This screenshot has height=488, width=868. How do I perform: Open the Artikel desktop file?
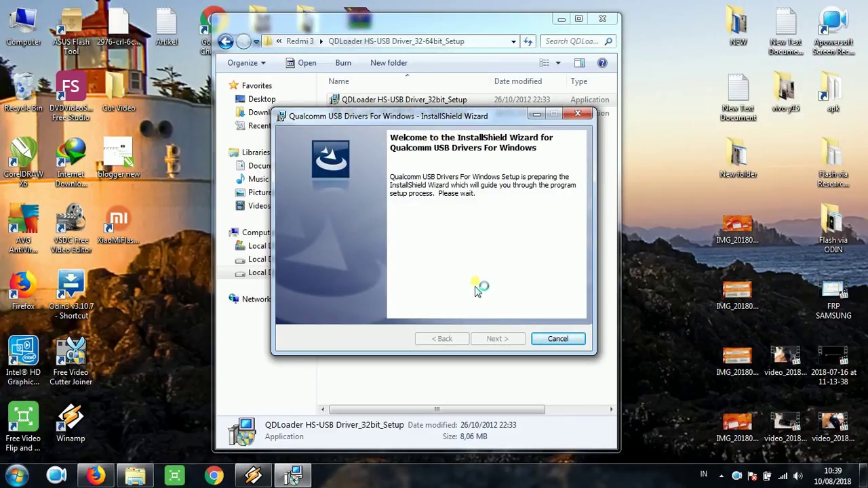(166, 27)
